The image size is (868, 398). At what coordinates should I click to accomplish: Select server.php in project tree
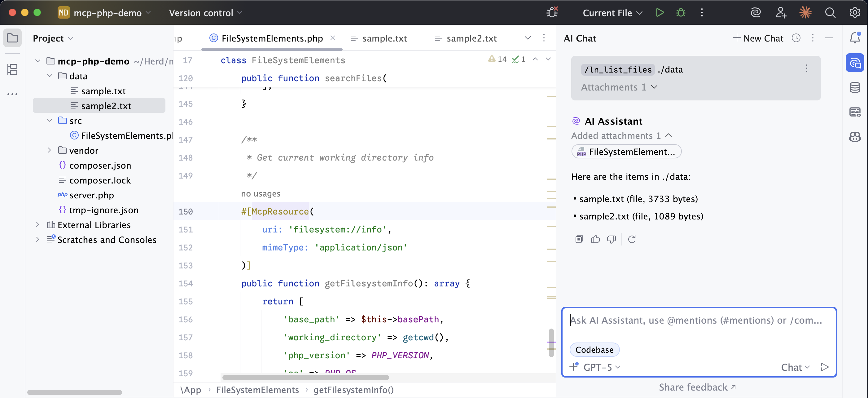(x=91, y=195)
